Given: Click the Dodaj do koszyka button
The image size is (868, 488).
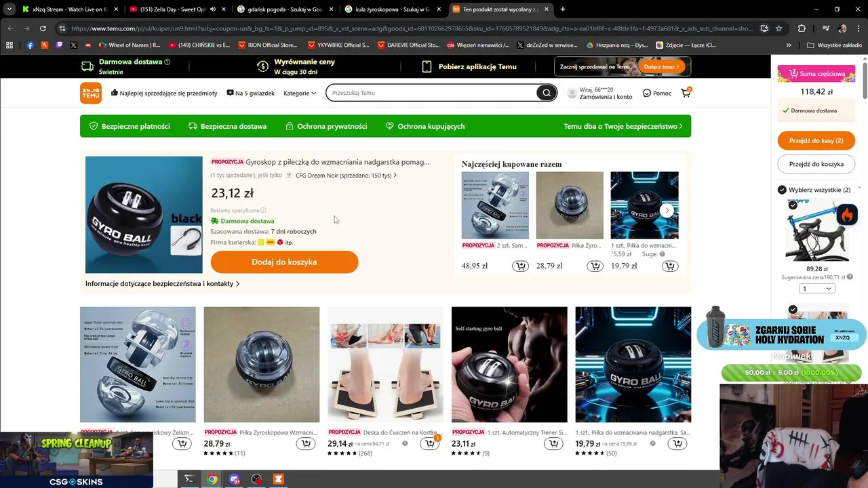Looking at the screenshot, I should 284,262.
